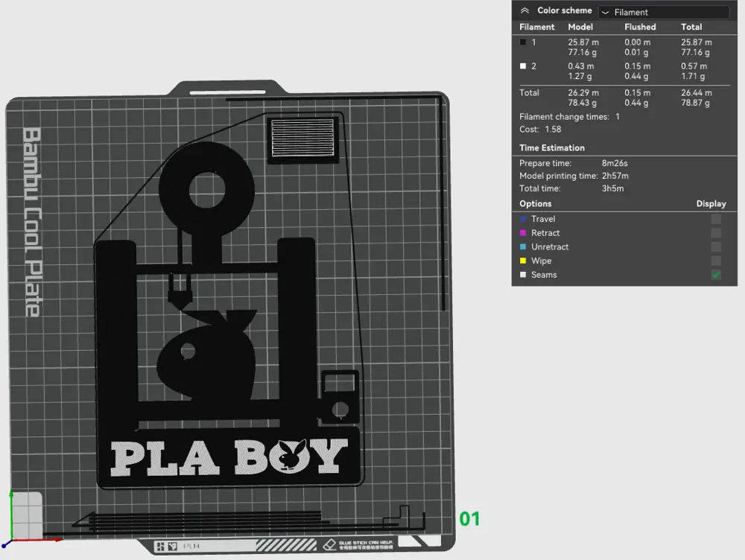Click the Display column header in Options
The image size is (745, 560).
point(711,203)
